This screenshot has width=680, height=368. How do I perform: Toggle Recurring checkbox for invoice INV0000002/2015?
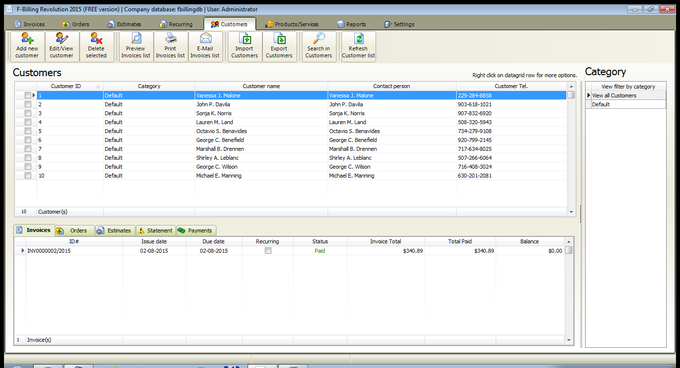pos(268,251)
